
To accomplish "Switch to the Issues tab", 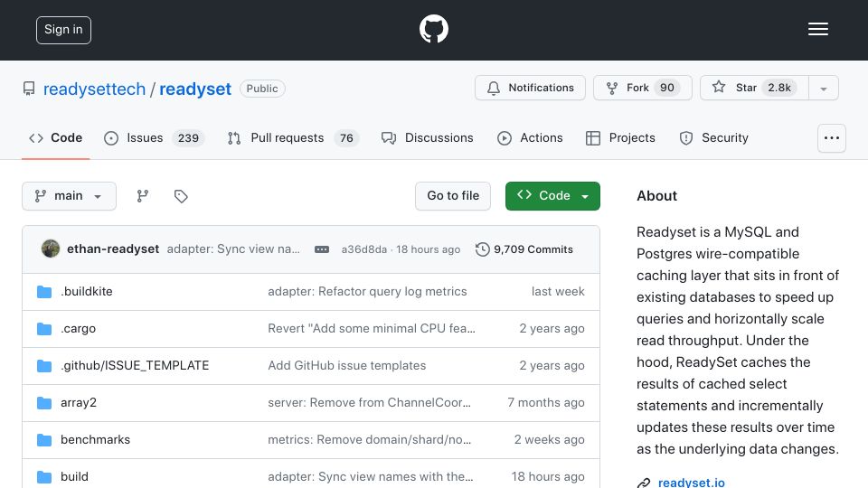I will tap(154, 137).
